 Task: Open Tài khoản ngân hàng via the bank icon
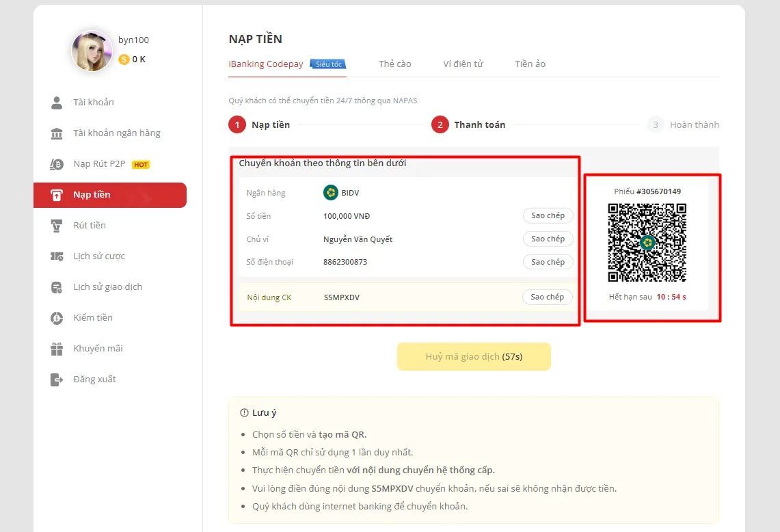coord(56,133)
